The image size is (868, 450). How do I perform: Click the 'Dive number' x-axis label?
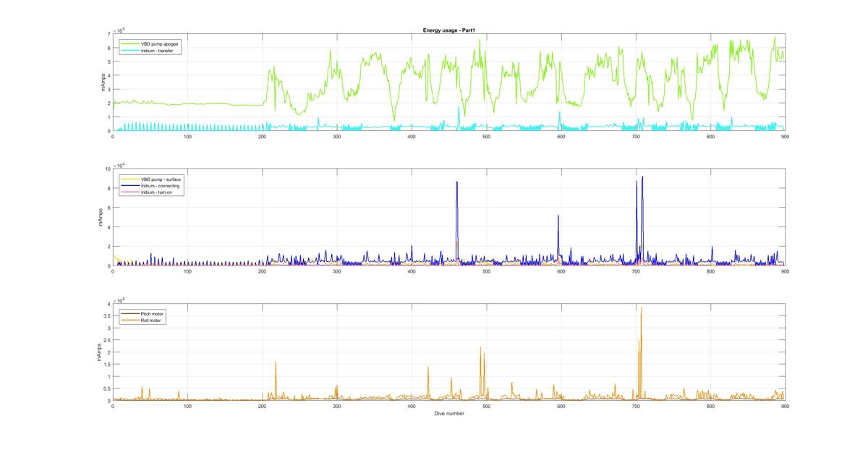click(x=449, y=414)
